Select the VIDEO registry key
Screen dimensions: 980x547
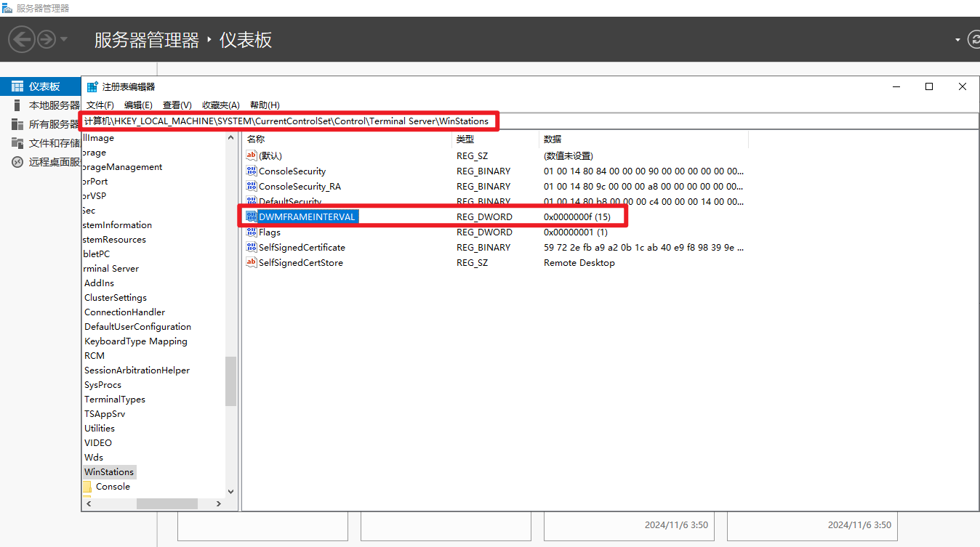click(98, 443)
